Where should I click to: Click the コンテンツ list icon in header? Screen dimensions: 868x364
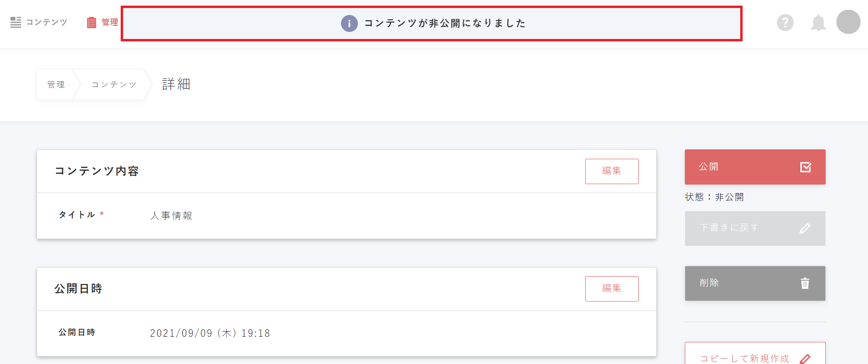(16, 22)
